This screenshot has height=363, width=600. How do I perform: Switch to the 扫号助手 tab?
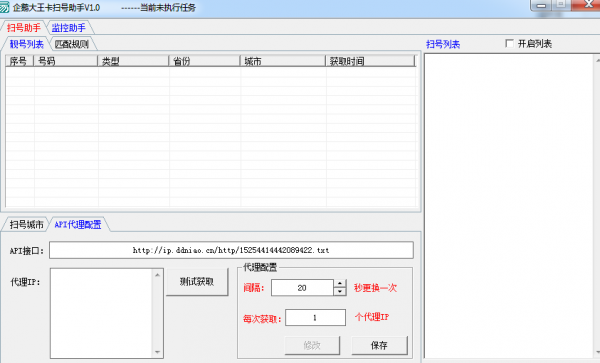(x=24, y=28)
